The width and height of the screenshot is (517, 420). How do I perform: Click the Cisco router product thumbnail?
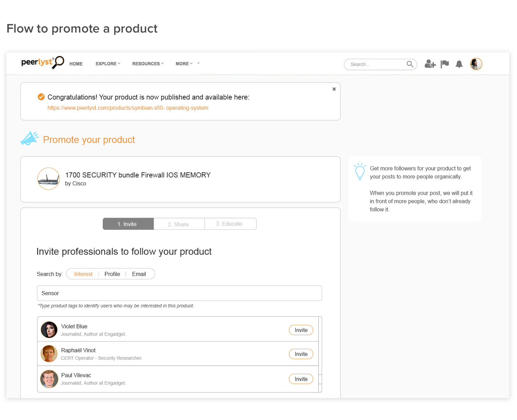(49, 179)
